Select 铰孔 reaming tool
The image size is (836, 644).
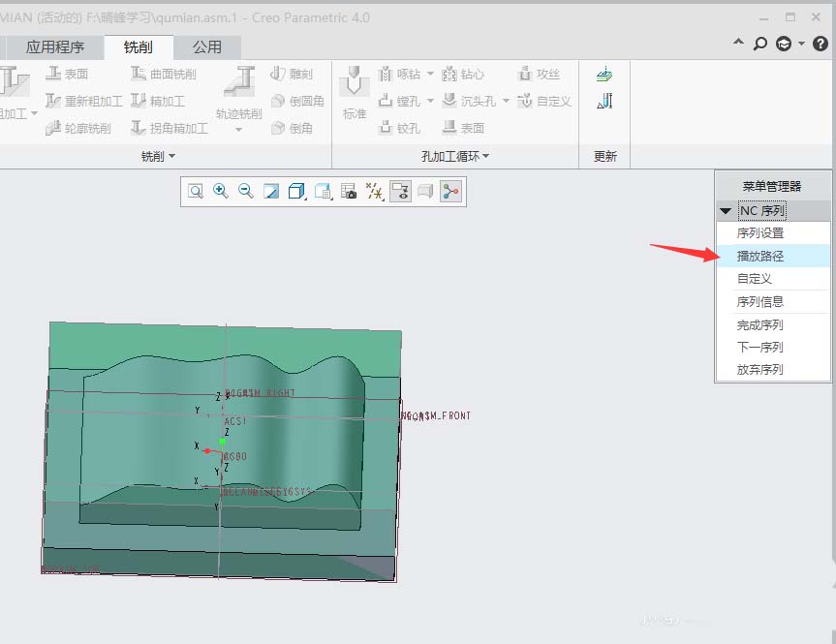coord(399,128)
